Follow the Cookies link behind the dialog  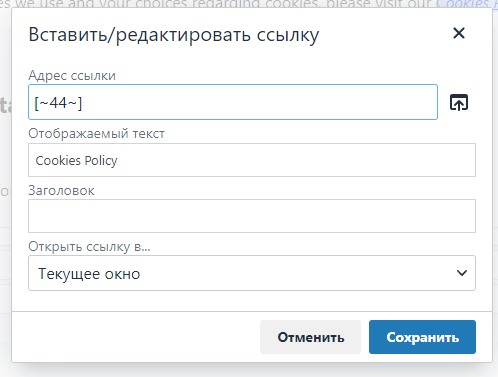click(467, 4)
